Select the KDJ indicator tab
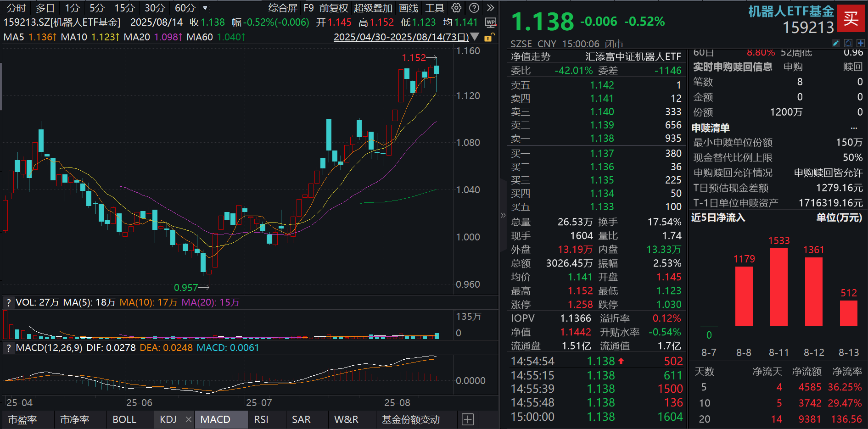The width and height of the screenshot is (868, 429). (x=168, y=419)
